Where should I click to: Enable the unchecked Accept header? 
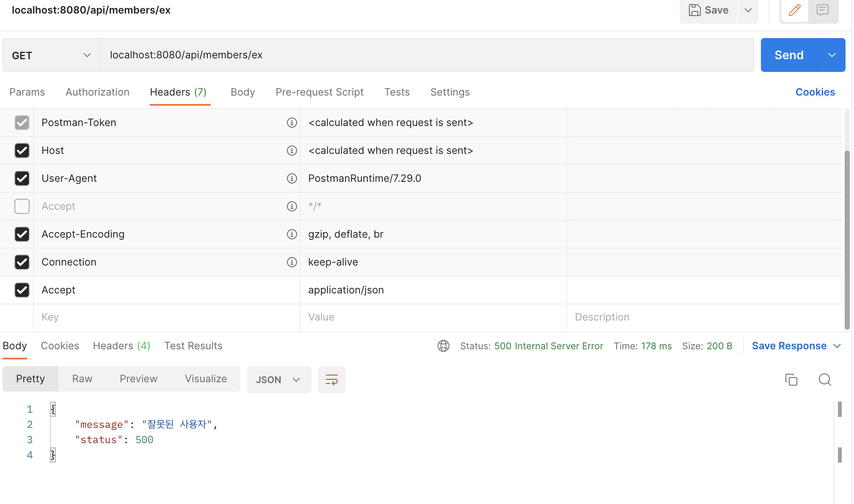click(x=22, y=206)
